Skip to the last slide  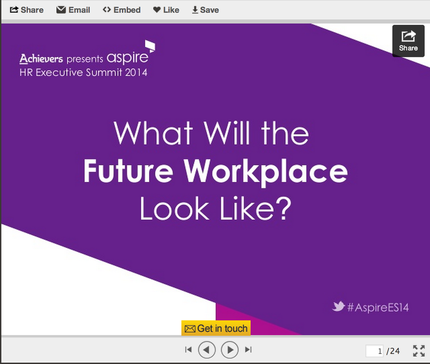click(248, 350)
